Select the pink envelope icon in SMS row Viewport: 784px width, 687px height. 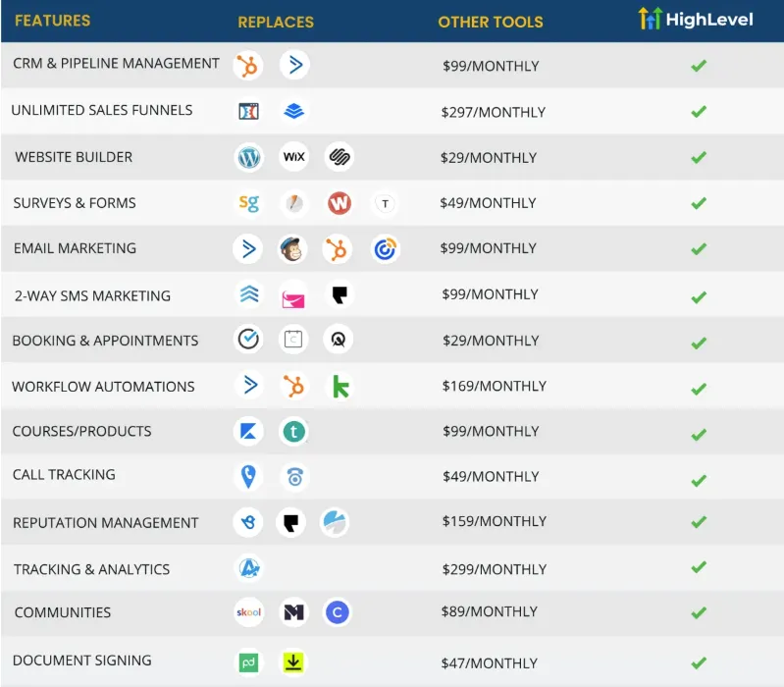pyautogui.click(x=293, y=299)
